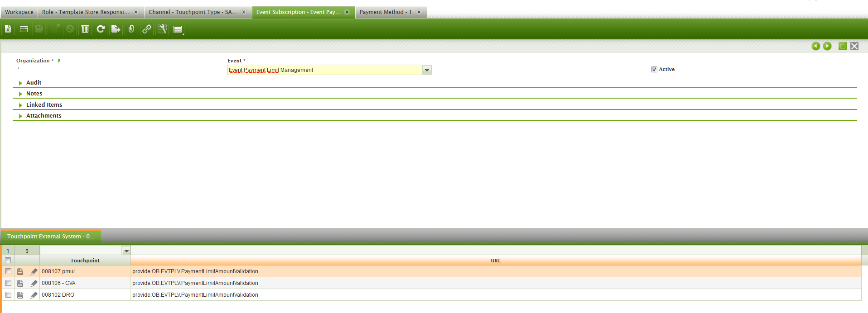The height and width of the screenshot is (313, 868).
Task: Edit the 008102 DRO row in grid
Action: coord(34,295)
